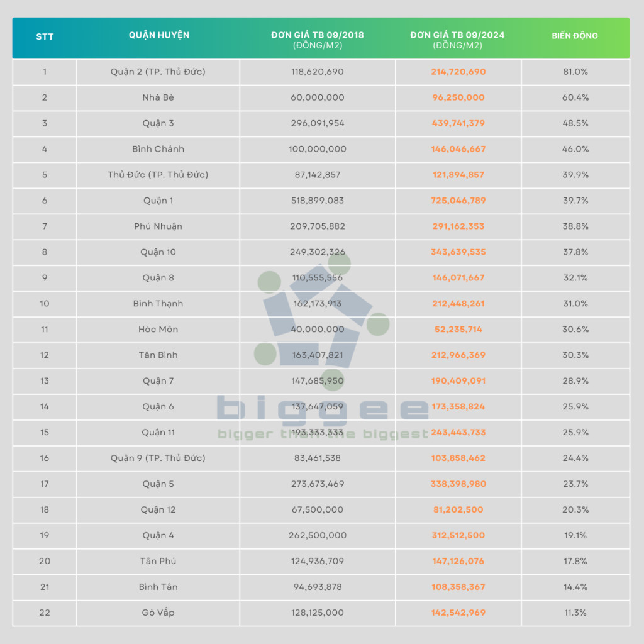Click the ĐƠN GIÁ TB 09/2024 header

click(x=458, y=40)
